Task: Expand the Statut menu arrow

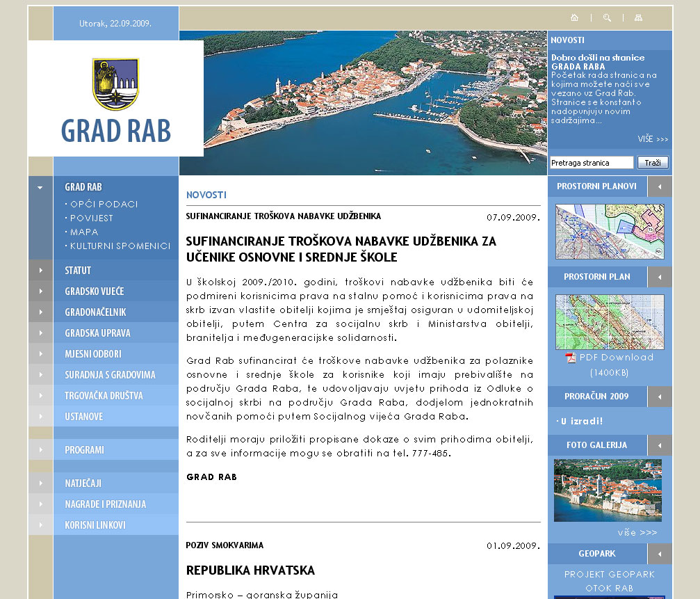Action: click(x=40, y=270)
